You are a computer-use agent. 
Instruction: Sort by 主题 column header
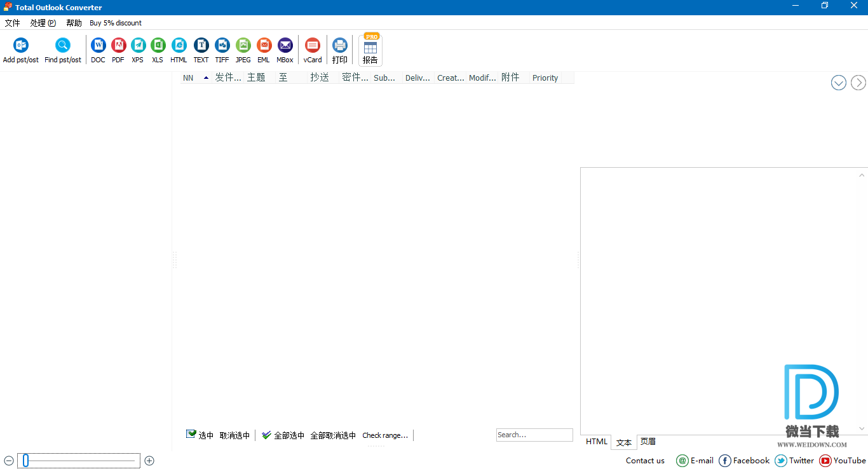click(x=260, y=78)
